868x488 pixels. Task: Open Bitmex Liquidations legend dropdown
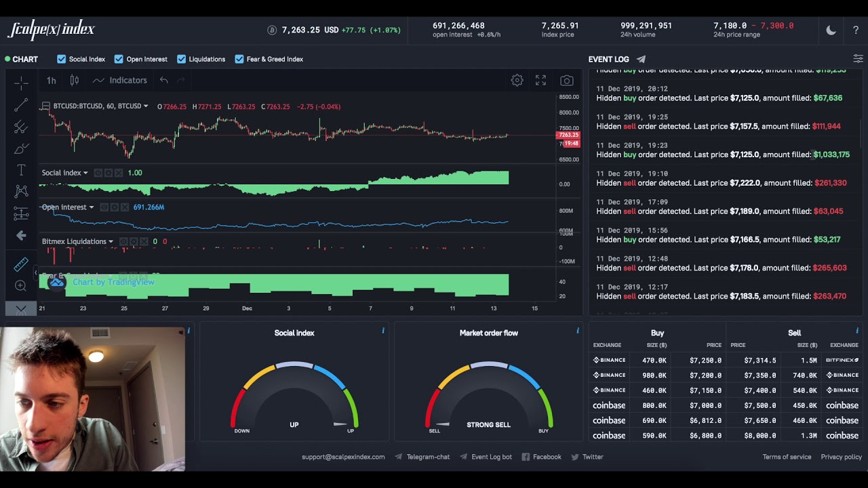(111, 241)
